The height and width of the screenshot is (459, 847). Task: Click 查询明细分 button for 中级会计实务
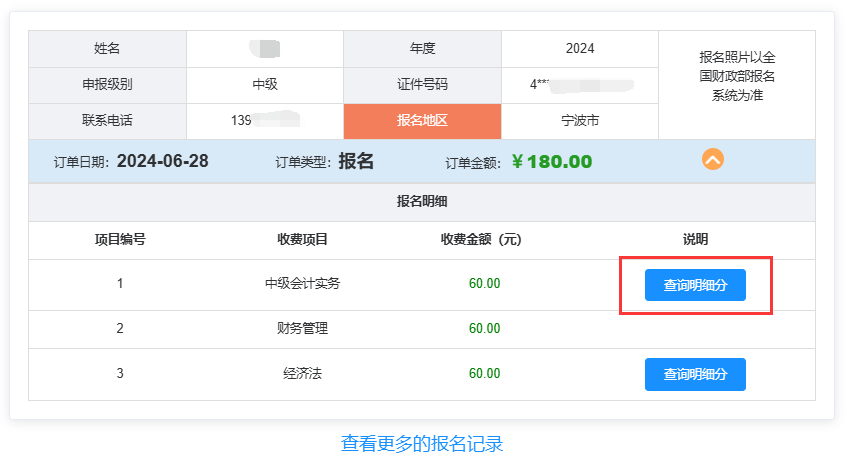click(x=695, y=285)
